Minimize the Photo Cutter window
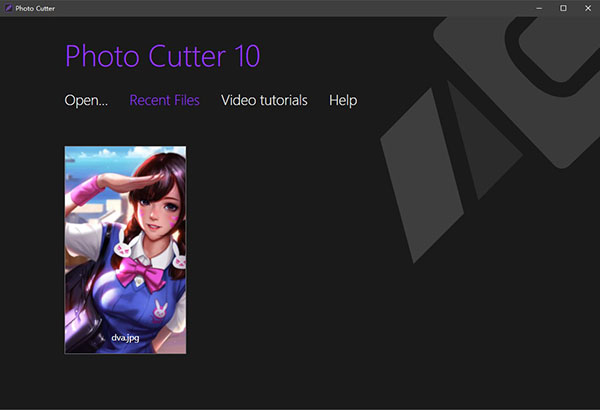Viewport: 600px width, 410px height. (537, 8)
